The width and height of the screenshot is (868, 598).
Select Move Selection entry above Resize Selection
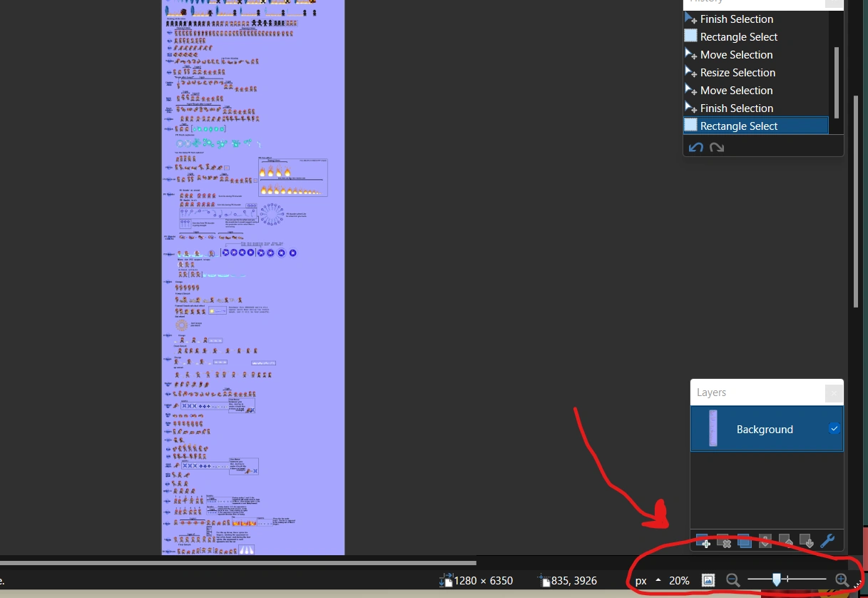point(756,54)
